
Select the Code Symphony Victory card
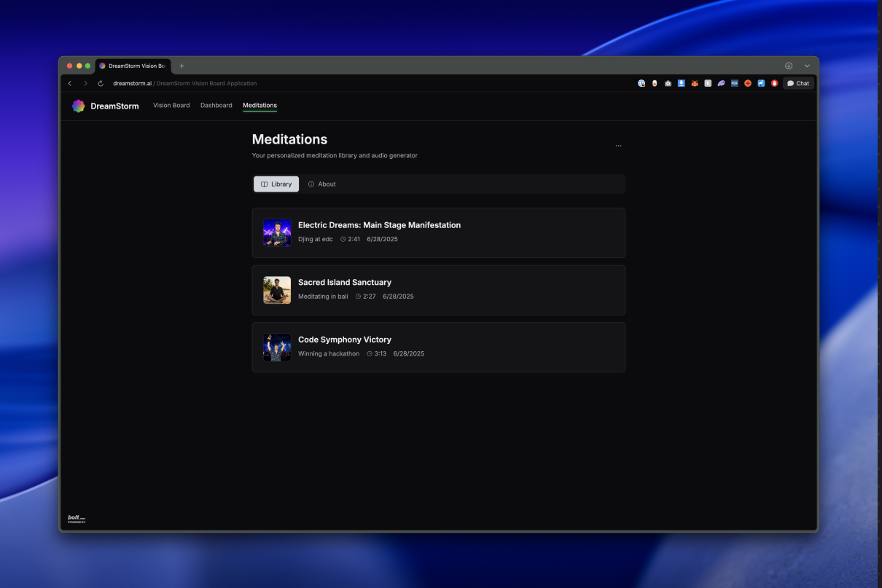(x=439, y=348)
